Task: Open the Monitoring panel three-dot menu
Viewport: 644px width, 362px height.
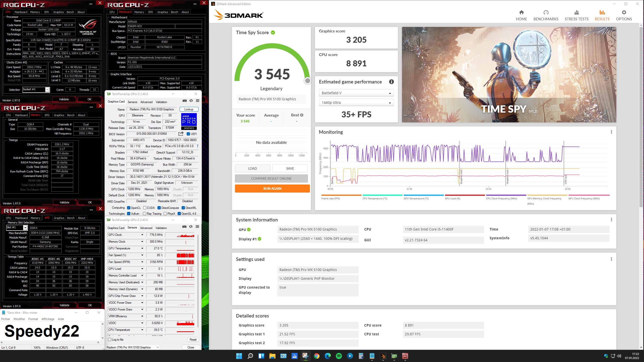Action: pyautogui.click(x=611, y=132)
